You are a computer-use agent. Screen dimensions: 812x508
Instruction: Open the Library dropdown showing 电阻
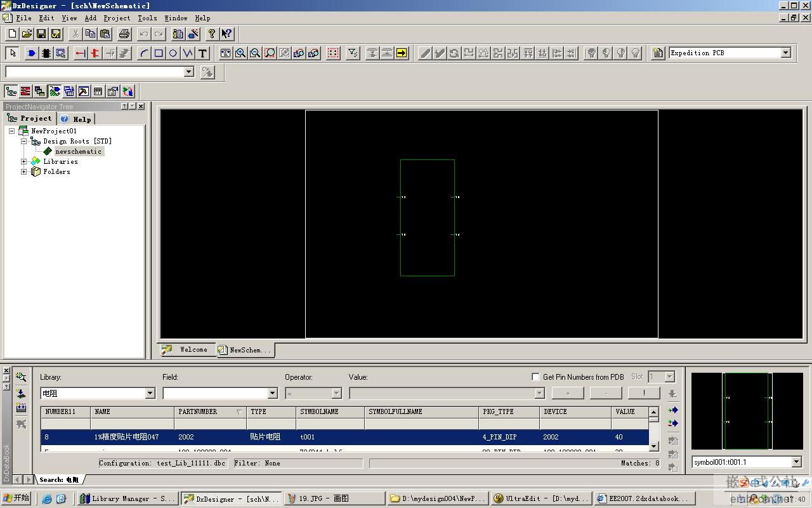150,393
